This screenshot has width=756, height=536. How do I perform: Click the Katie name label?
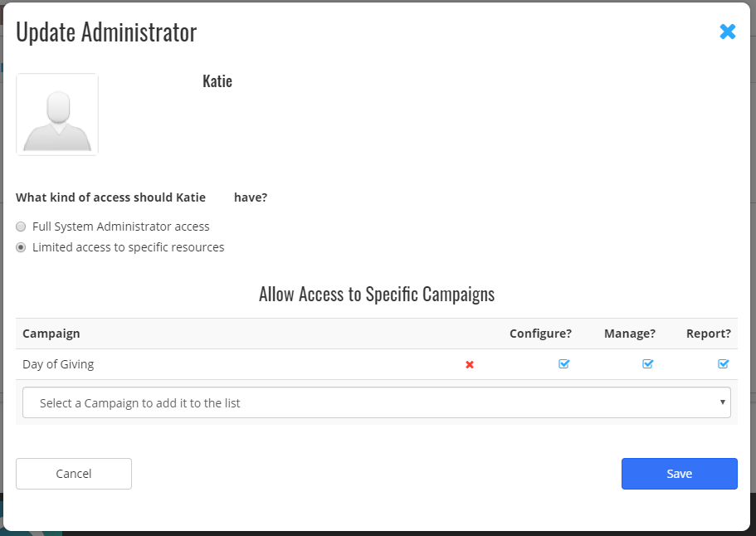click(x=217, y=80)
